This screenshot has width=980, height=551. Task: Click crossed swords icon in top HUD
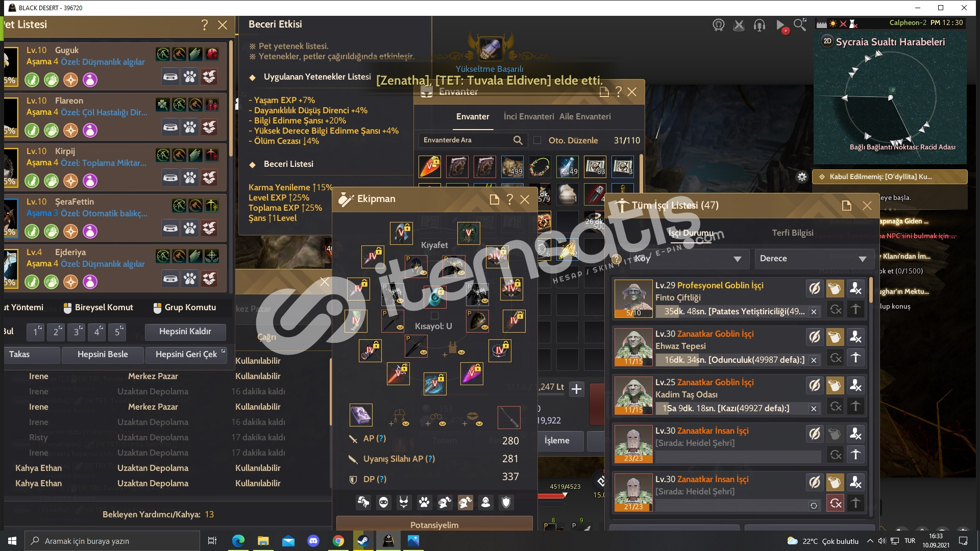click(x=739, y=24)
